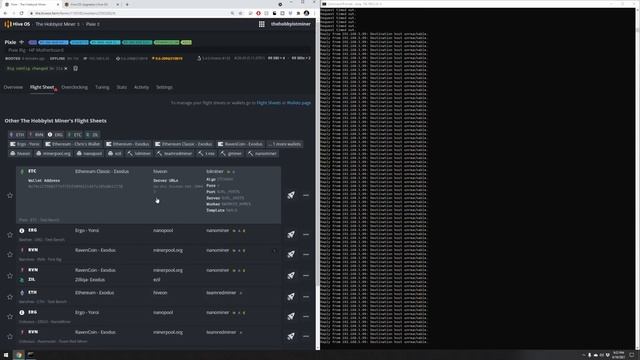Filter by RavenCoin - Exodus wallet chip

[240, 144]
